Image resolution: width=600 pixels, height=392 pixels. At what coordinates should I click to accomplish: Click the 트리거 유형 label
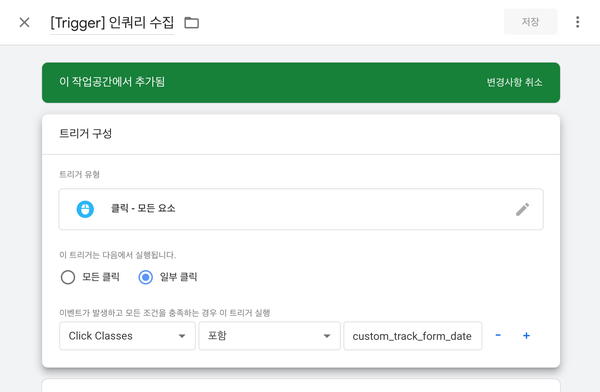tap(79, 175)
